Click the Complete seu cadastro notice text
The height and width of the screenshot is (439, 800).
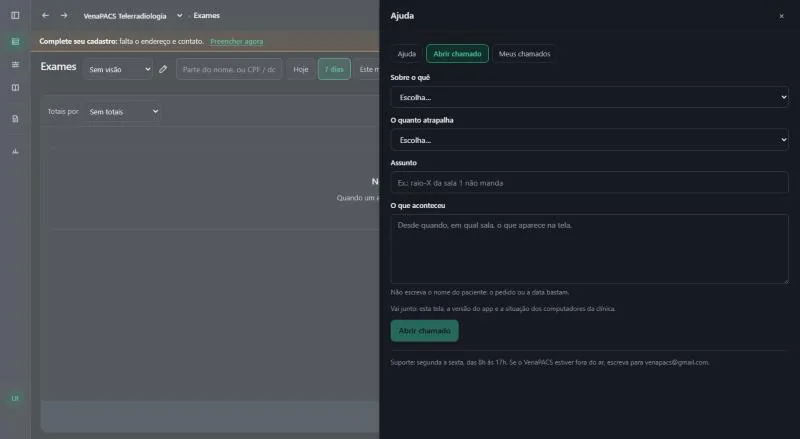pyautogui.click(x=121, y=41)
